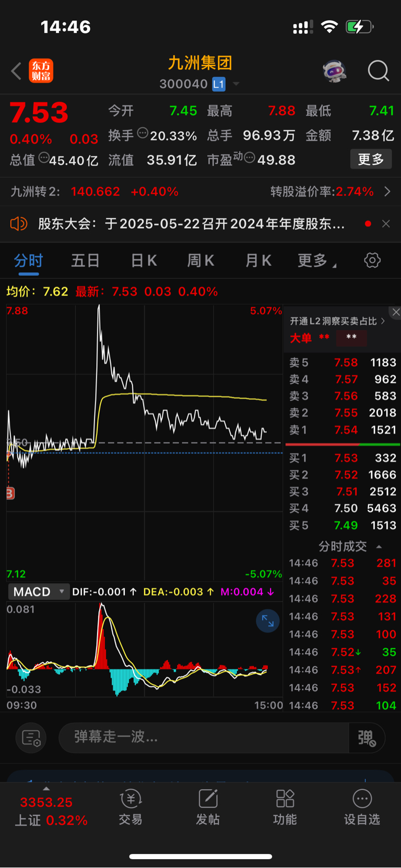Tap the 今开 7.45 value
401x868 pixels.
(x=183, y=111)
